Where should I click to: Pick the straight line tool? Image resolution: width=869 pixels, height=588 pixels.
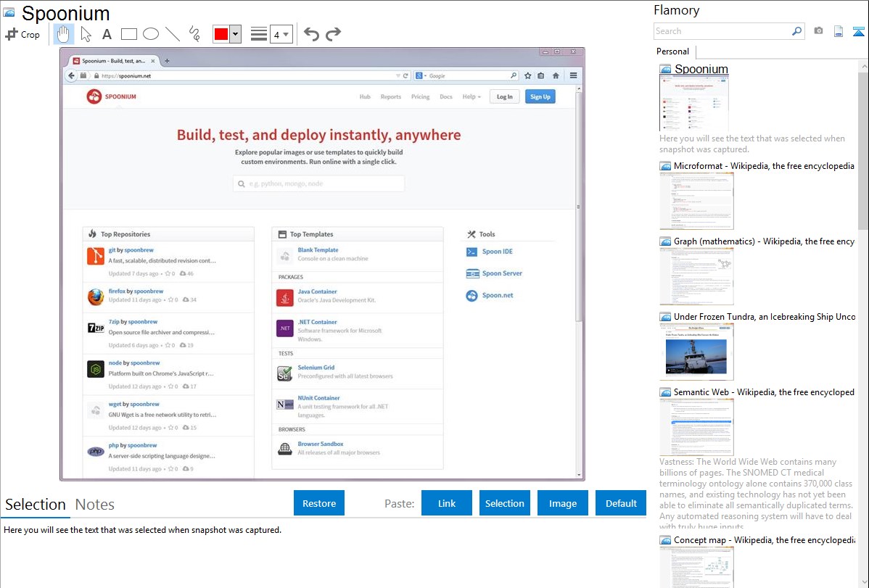pyautogui.click(x=173, y=34)
